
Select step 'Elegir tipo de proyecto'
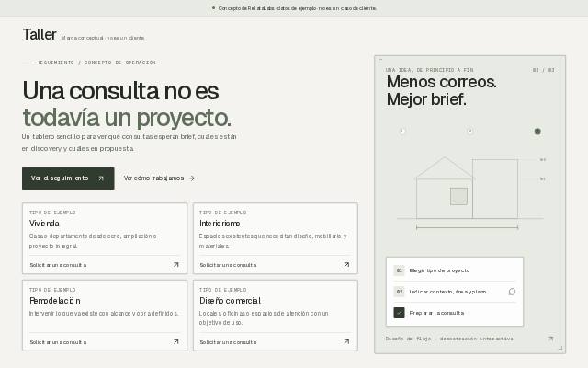tap(455, 270)
